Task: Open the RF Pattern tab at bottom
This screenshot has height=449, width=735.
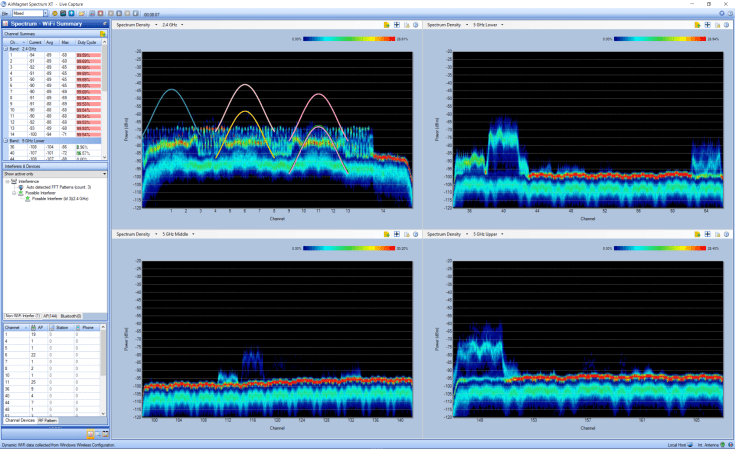Action: pos(47,420)
